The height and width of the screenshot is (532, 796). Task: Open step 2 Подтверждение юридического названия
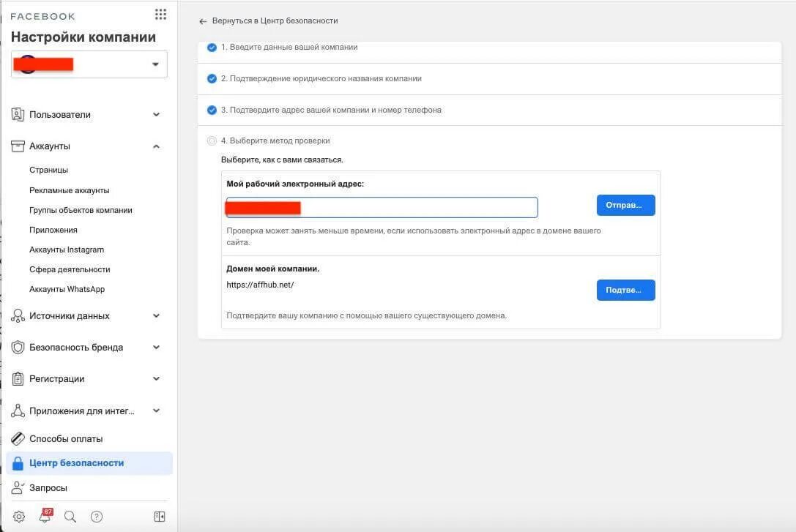click(321, 78)
